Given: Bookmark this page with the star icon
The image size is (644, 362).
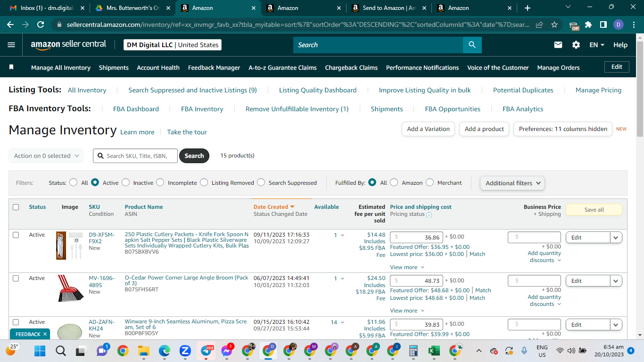Looking at the screenshot, I should point(554,25).
